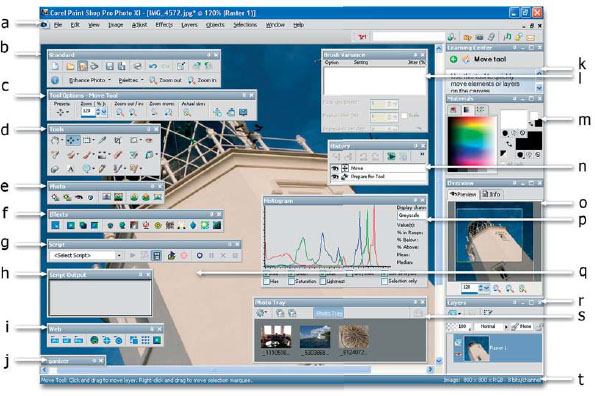Switch to the Info tab in Overview palette
The width and height of the screenshot is (595, 396).
click(x=491, y=194)
